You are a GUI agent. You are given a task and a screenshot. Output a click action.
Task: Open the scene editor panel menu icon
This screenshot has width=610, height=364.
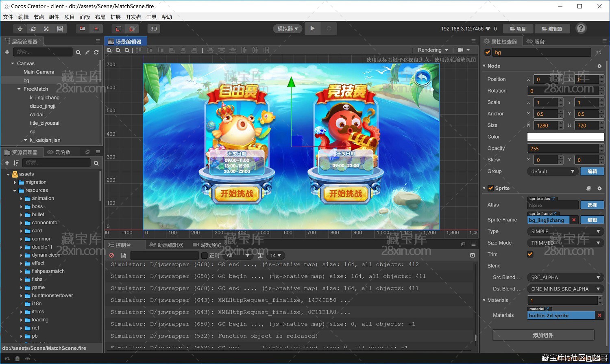pyautogui.click(x=473, y=41)
